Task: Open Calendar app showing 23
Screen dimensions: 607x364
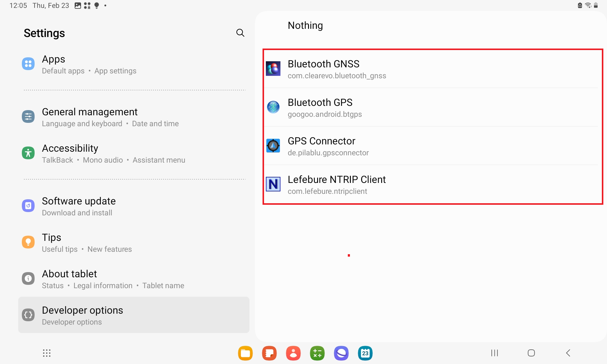Action: [365, 353]
